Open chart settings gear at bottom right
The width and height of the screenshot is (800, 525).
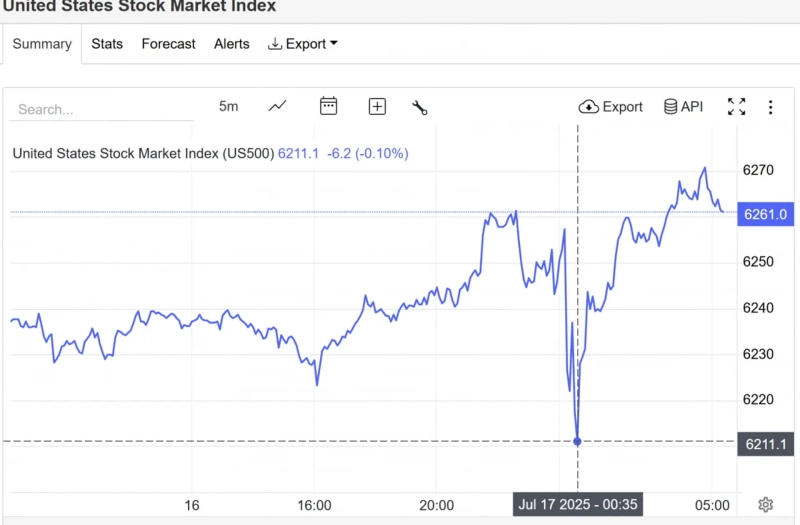(766, 504)
